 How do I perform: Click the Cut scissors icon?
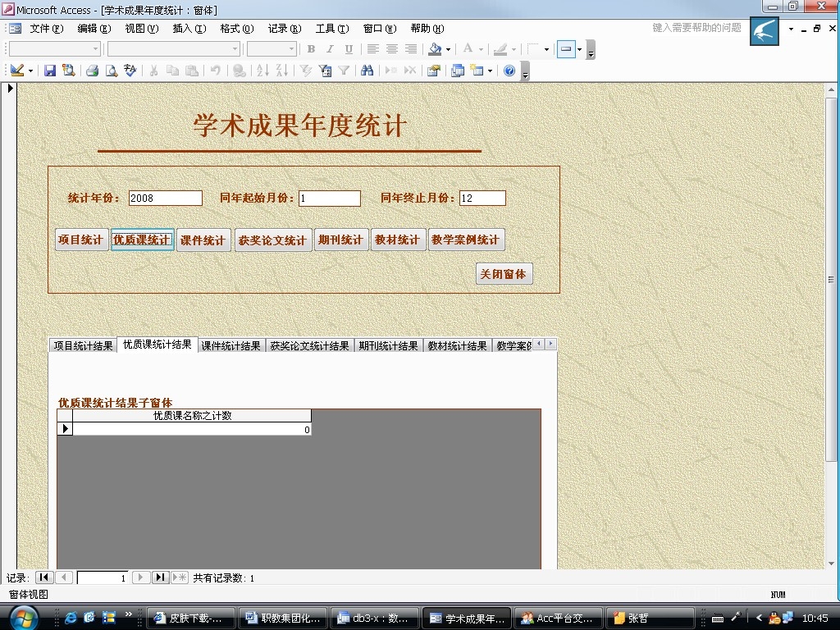(x=153, y=71)
